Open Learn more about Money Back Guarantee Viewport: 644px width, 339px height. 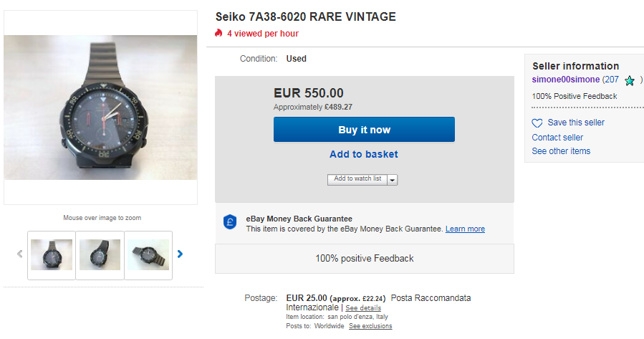465,229
